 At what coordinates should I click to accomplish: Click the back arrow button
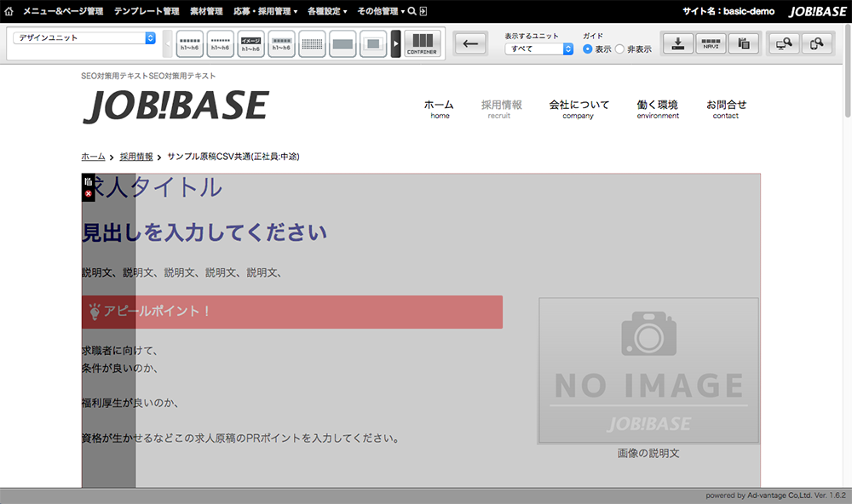pyautogui.click(x=470, y=43)
